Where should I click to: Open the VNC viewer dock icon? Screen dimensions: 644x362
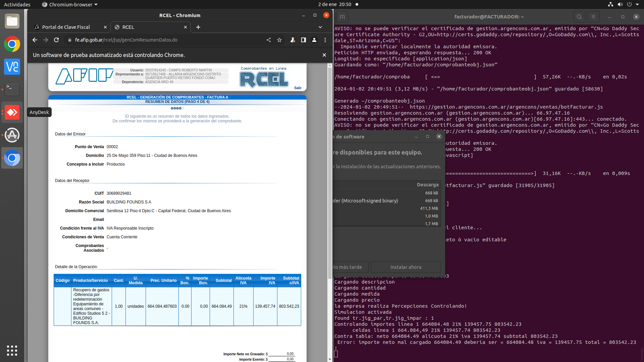point(12,67)
